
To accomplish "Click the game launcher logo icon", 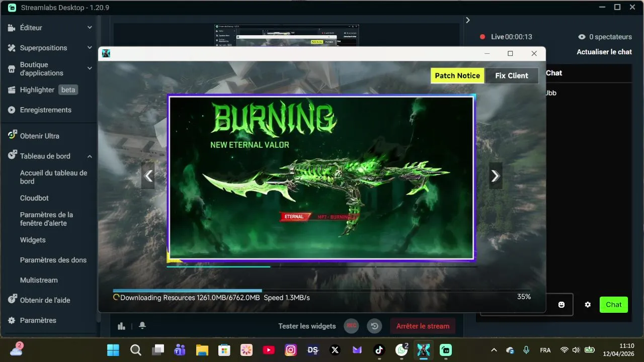I will click(106, 53).
